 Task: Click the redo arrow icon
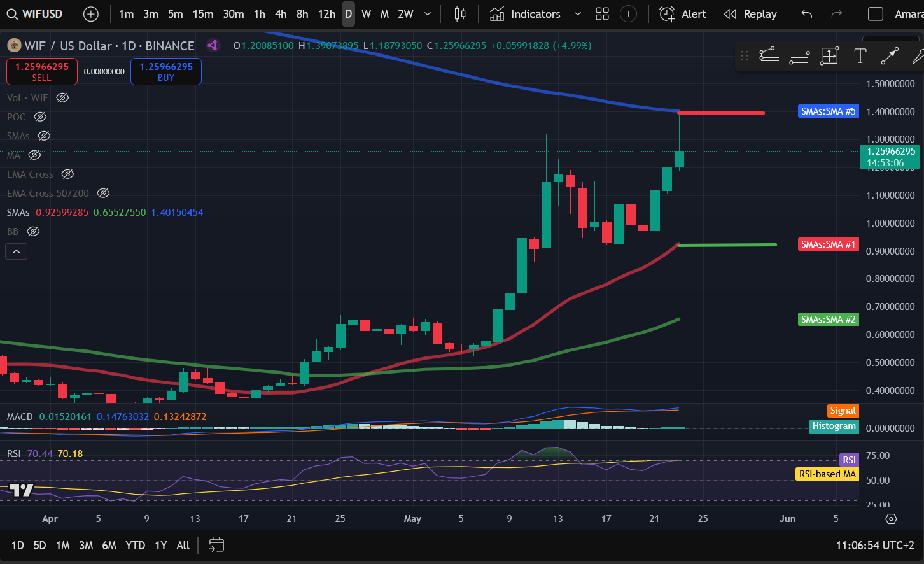[x=837, y=14]
